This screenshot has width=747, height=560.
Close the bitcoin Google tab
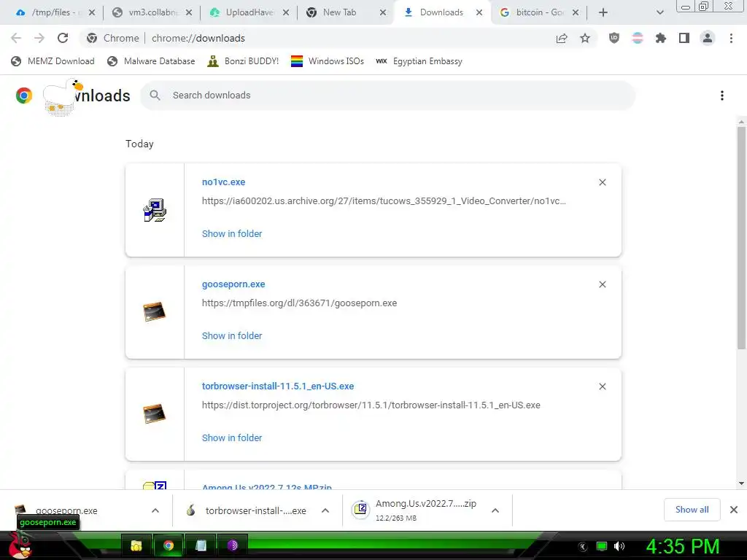[x=576, y=12]
